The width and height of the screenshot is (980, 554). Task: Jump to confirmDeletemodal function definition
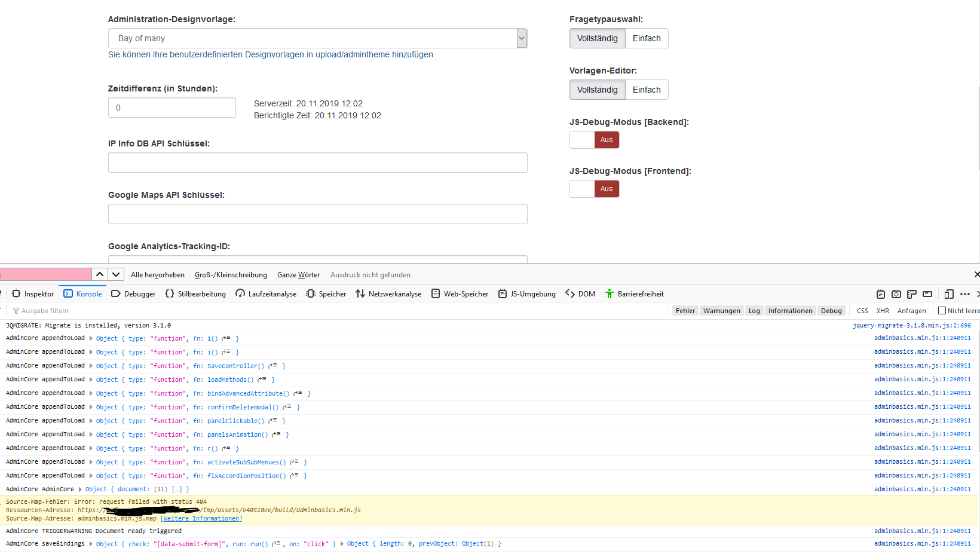(x=287, y=407)
